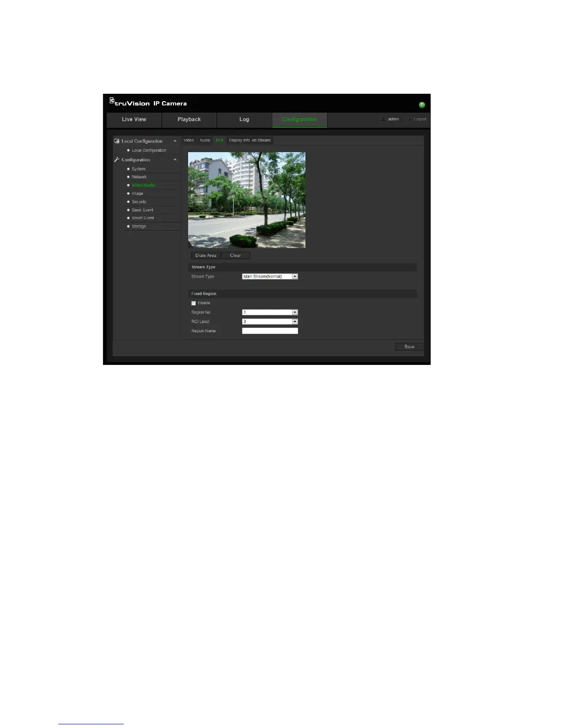The height and width of the screenshot is (728, 563).
Task: Click the admin username text
Action: tap(393, 119)
